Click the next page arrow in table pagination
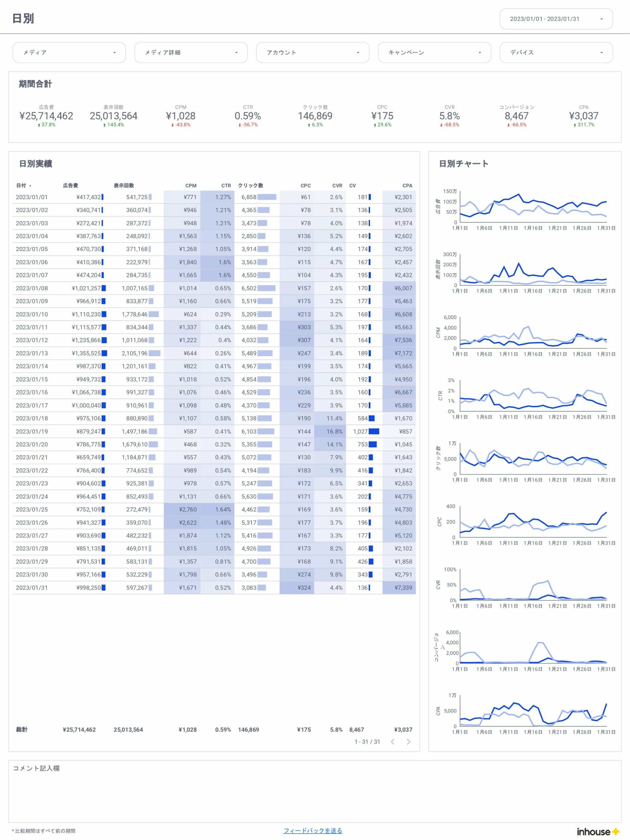Image resolution: width=630 pixels, height=840 pixels. pyautogui.click(x=408, y=742)
